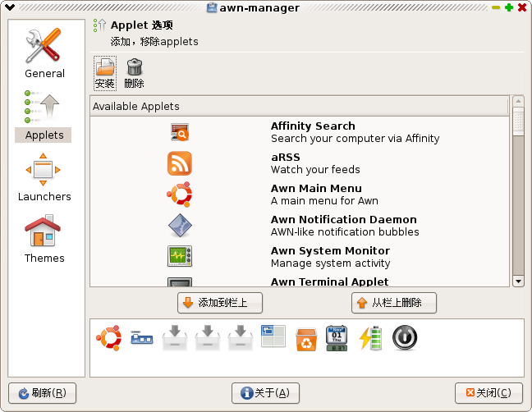The image size is (532, 412).
Task: Click 添加到栏上 add to bar button
Action: point(220,303)
